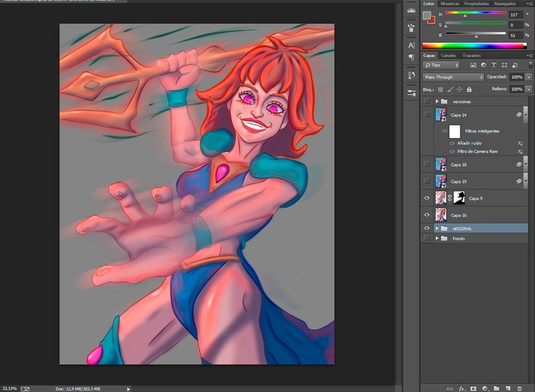This screenshot has height=392, width=535.
Task: Click the background red color swatch
Action: [433, 20]
